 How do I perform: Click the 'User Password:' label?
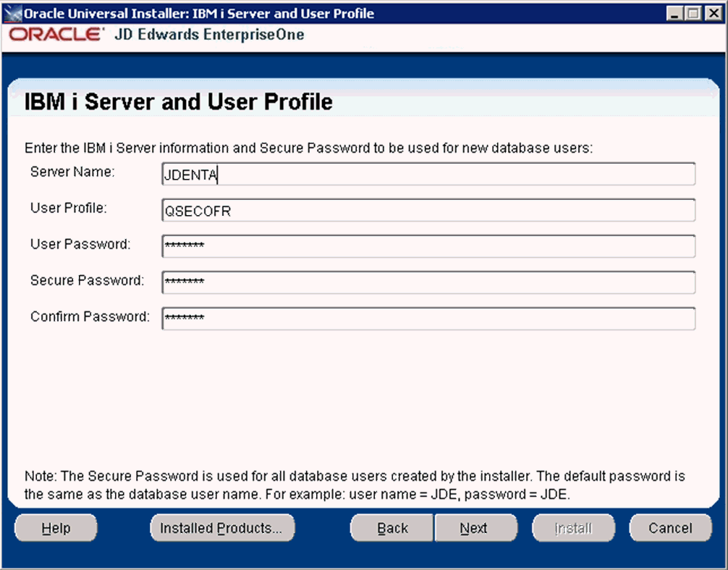tap(80, 244)
